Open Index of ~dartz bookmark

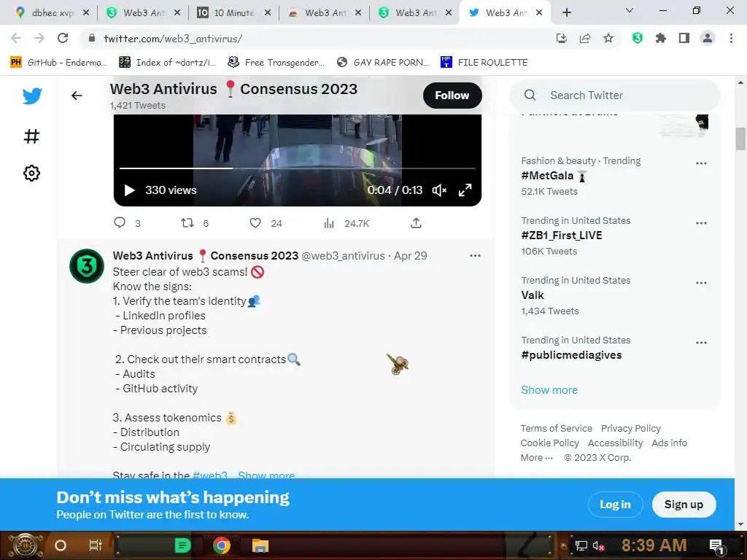[x=167, y=63]
